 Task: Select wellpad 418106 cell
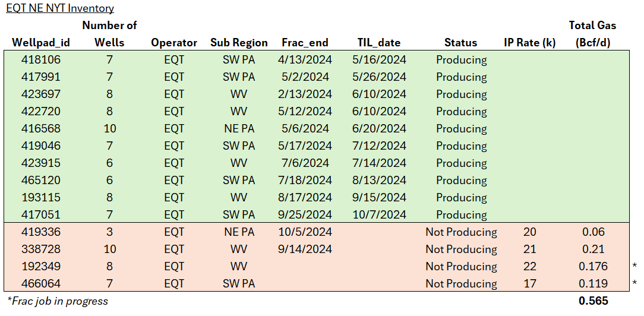click(40, 60)
